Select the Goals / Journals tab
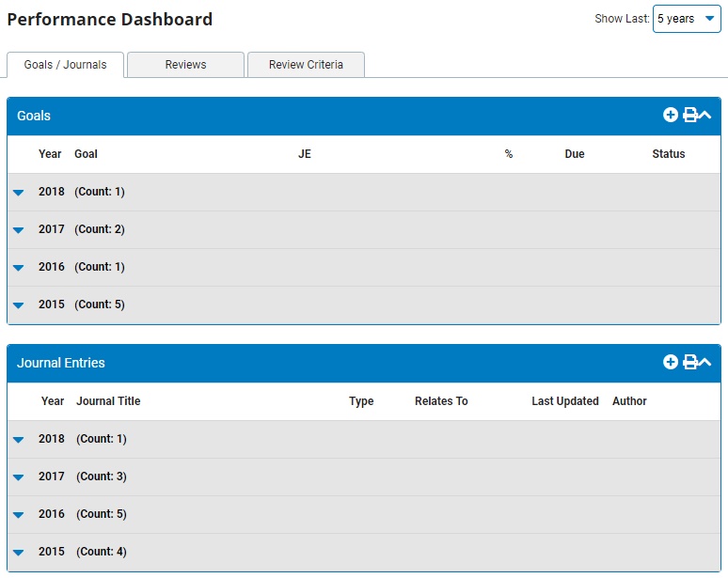 (65, 65)
